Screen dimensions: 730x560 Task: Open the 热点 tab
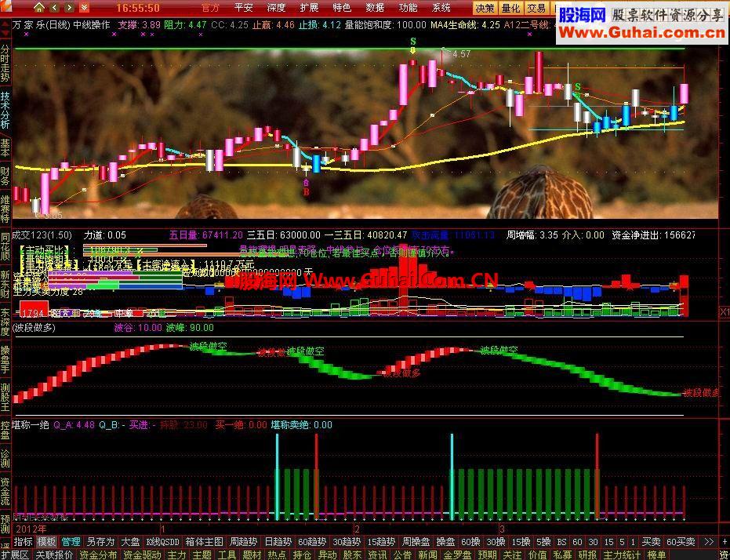pyautogui.click(x=277, y=555)
